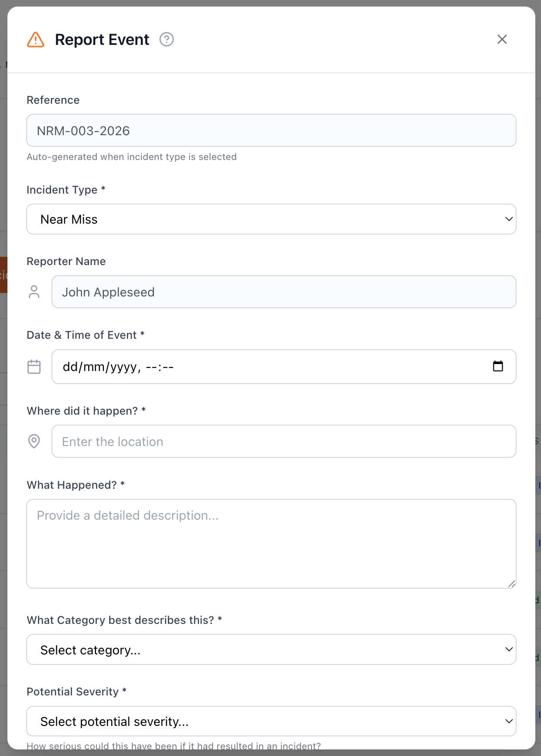
Task: Click the calendar icon left of the date field
Action: tap(34, 367)
